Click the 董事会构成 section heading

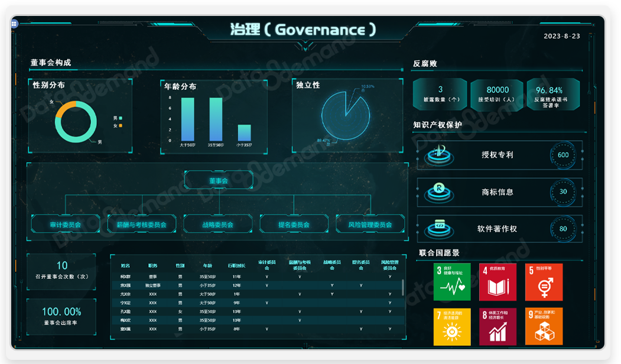pos(51,63)
